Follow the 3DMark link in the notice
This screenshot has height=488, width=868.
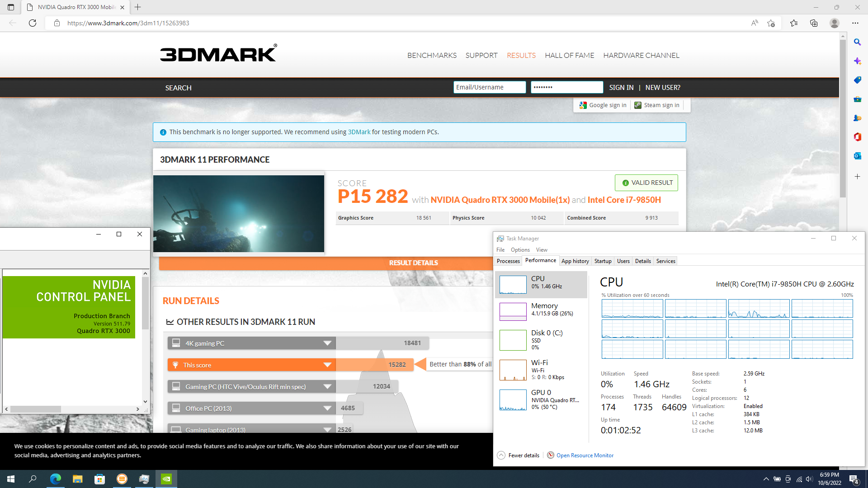tap(359, 132)
